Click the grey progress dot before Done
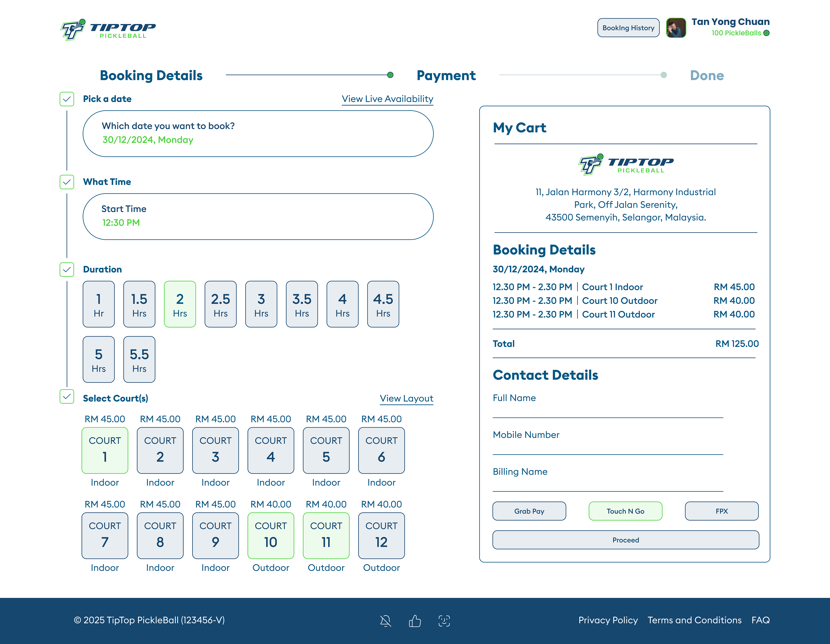 664,75
